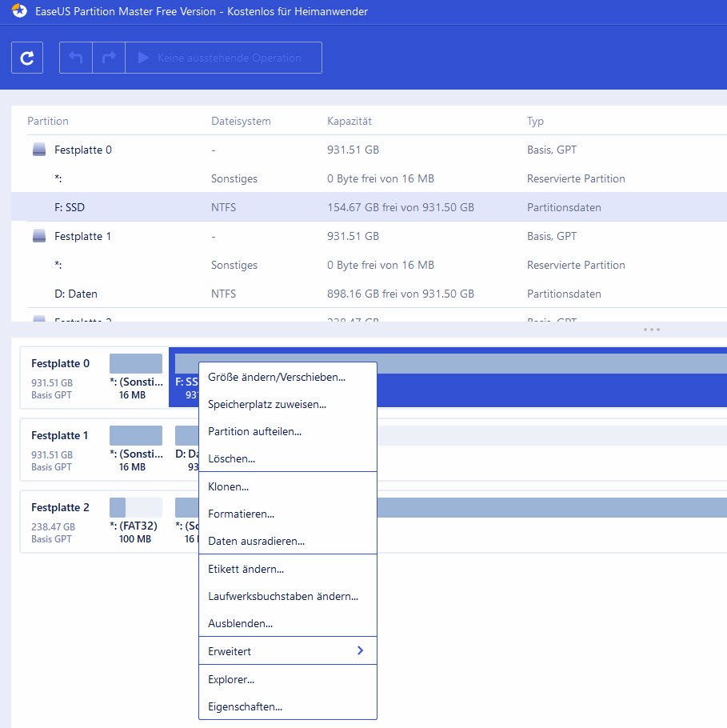Click the redo arrow icon
This screenshot has width=727, height=728.
pos(109,58)
